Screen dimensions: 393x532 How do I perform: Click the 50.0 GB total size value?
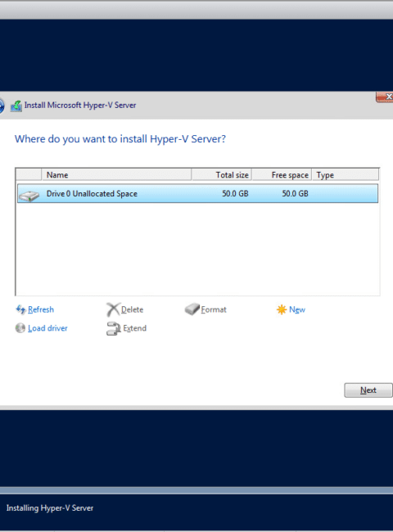point(235,193)
